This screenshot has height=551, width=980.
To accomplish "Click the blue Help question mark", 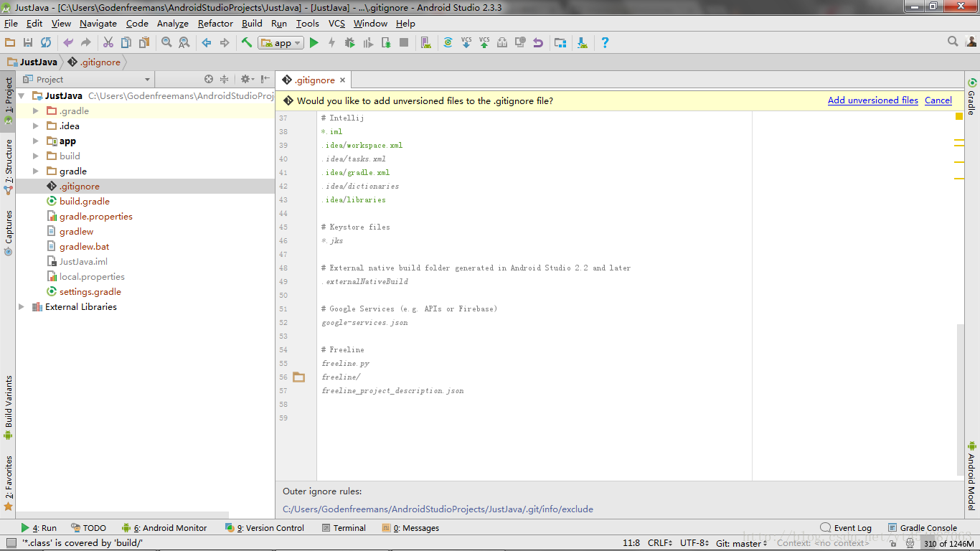I will (605, 43).
